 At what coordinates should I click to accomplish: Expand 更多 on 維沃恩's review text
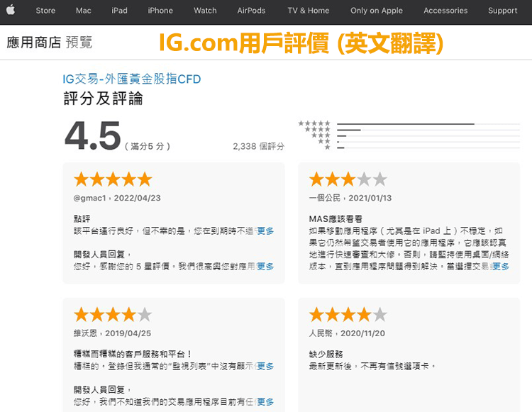click(x=265, y=367)
